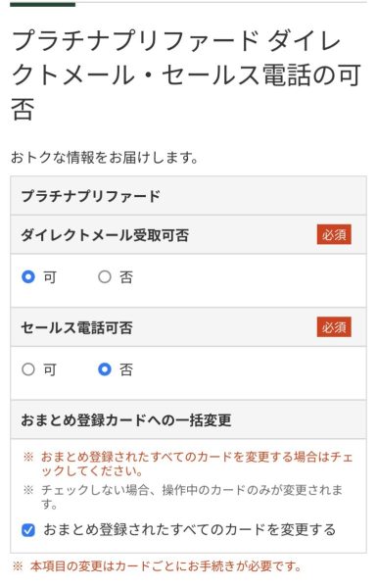Click the おトクな情報をお届けします text
Screen dimensions: 377x588
point(104,158)
